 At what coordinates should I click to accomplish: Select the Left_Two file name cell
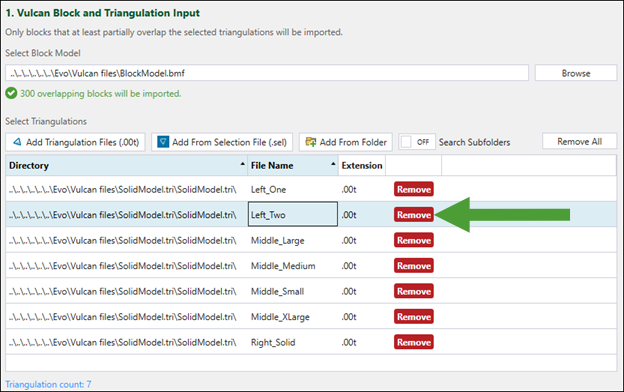(293, 214)
